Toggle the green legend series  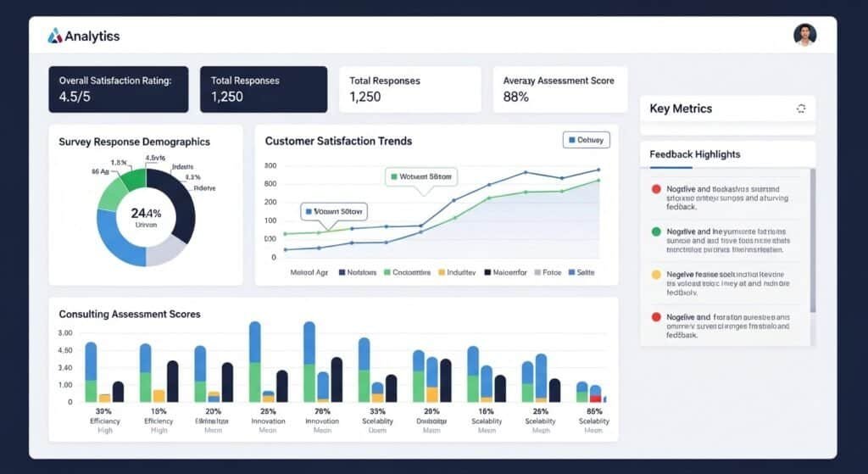408,272
